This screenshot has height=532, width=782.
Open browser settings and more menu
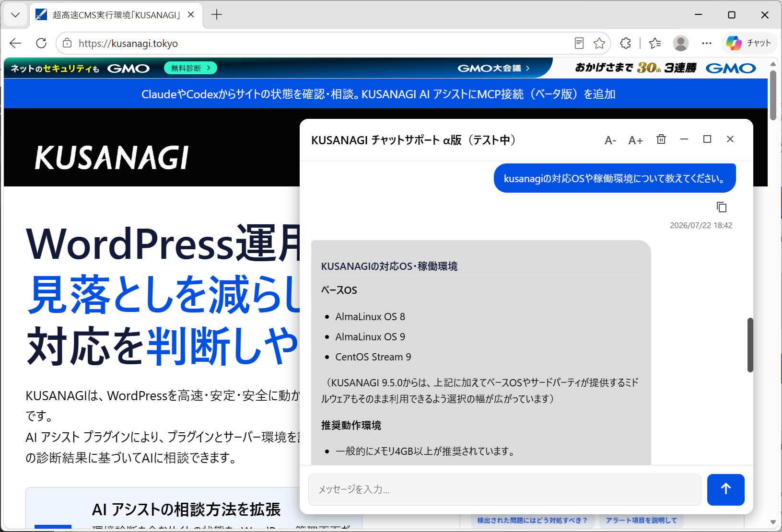[707, 43]
